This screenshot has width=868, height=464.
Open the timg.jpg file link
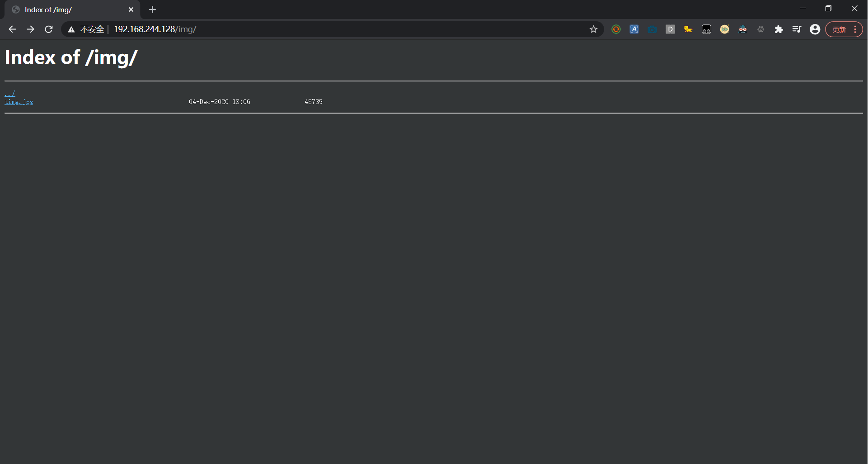[19, 102]
